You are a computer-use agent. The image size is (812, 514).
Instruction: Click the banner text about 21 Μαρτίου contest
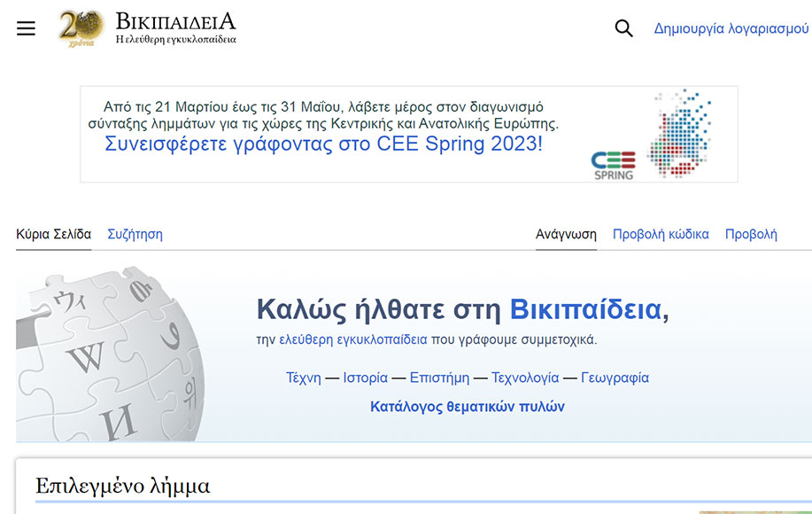[323, 115]
